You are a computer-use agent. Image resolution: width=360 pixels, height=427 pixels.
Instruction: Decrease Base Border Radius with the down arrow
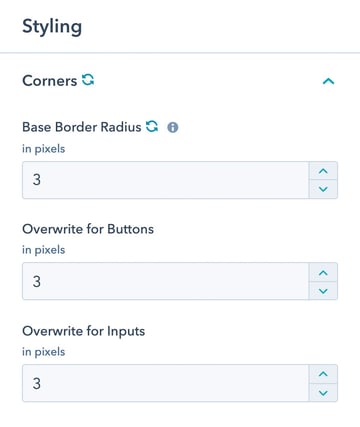coord(323,189)
